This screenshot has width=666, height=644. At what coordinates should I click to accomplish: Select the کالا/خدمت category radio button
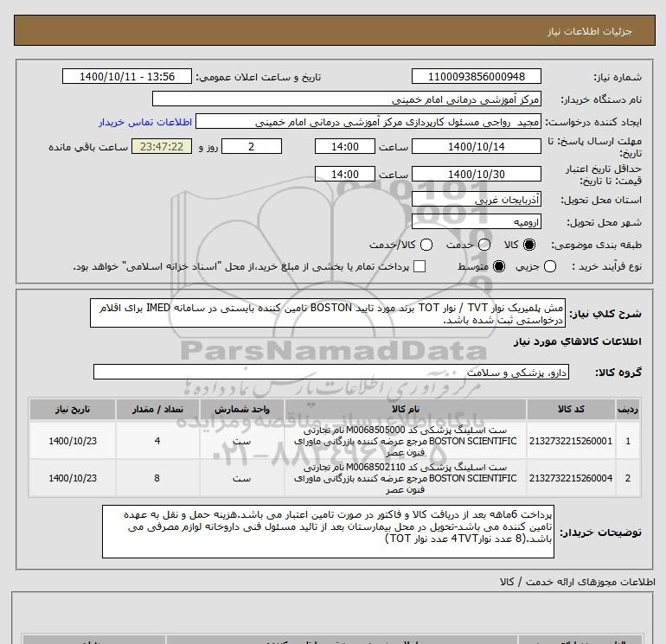click(x=426, y=245)
